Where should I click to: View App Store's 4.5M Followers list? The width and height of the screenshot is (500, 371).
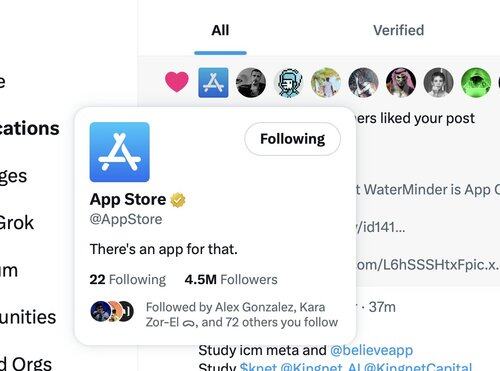pyautogui.click(x=231, y=279)
